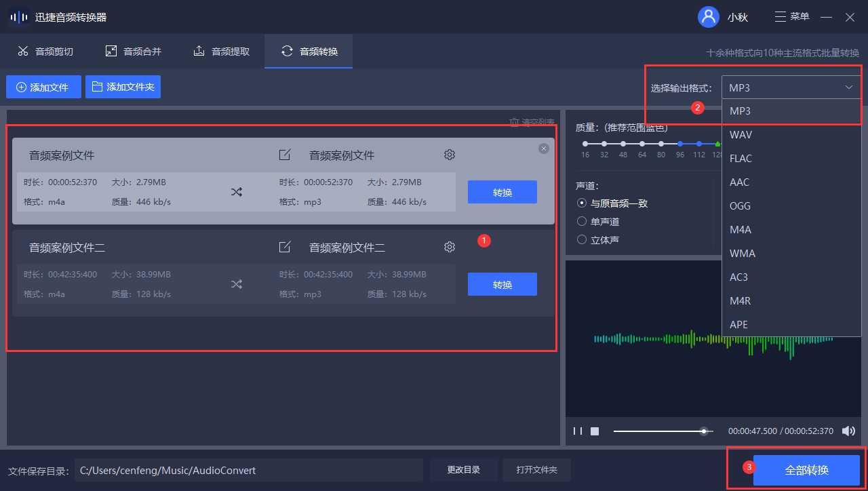The image size is (868, 491).
Task: Edit output name of 音频案例文件二
Action: (285, 248)
